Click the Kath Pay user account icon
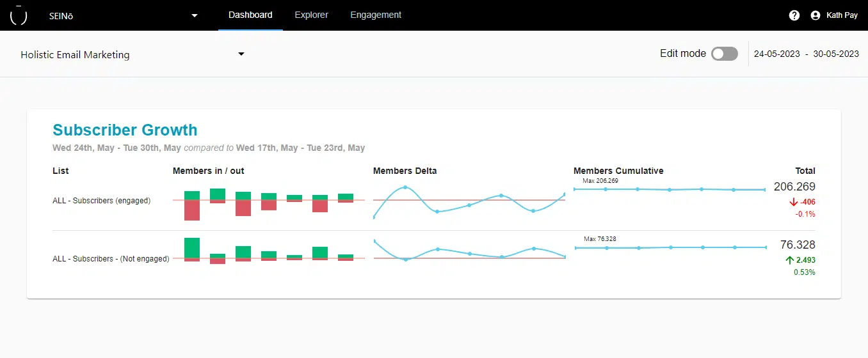 point(816,15)
